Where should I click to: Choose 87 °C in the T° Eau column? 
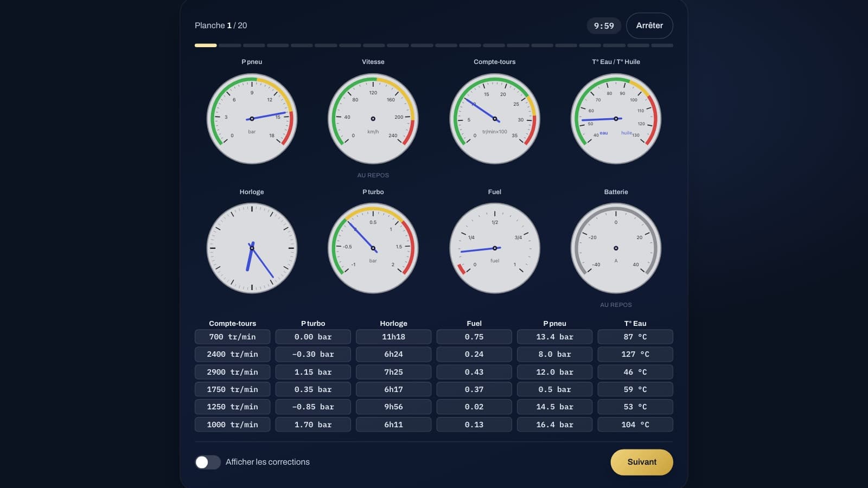coord(635,337)
